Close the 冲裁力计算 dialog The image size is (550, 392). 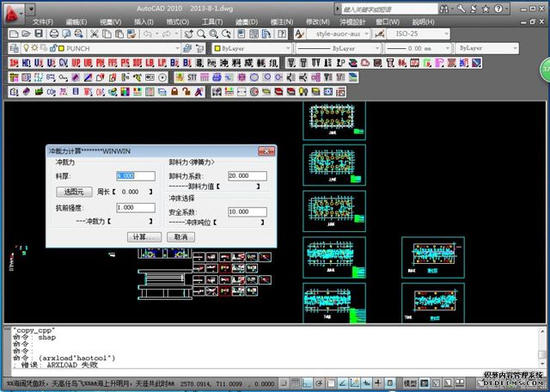(x=266, y=151)
